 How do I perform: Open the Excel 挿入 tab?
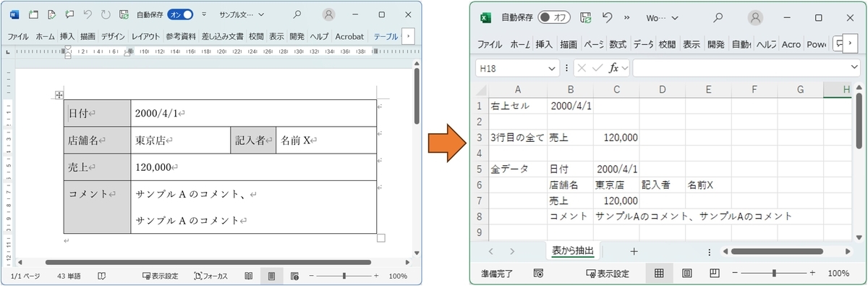coord(544,44)
